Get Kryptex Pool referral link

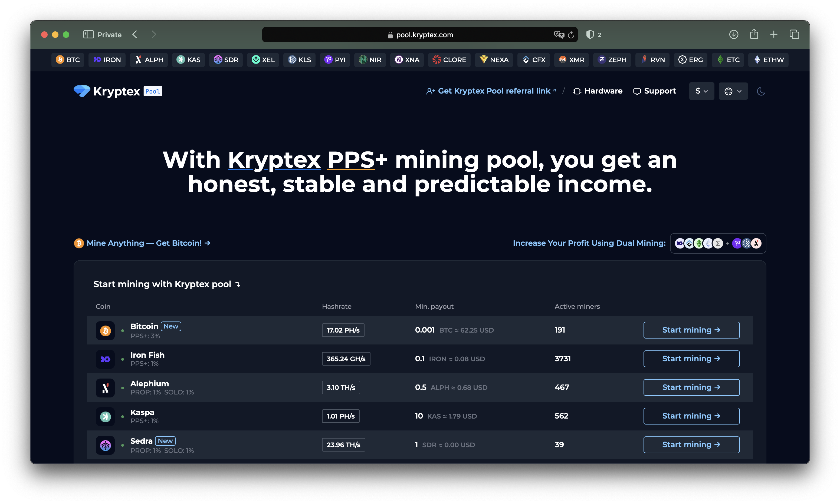491,91
